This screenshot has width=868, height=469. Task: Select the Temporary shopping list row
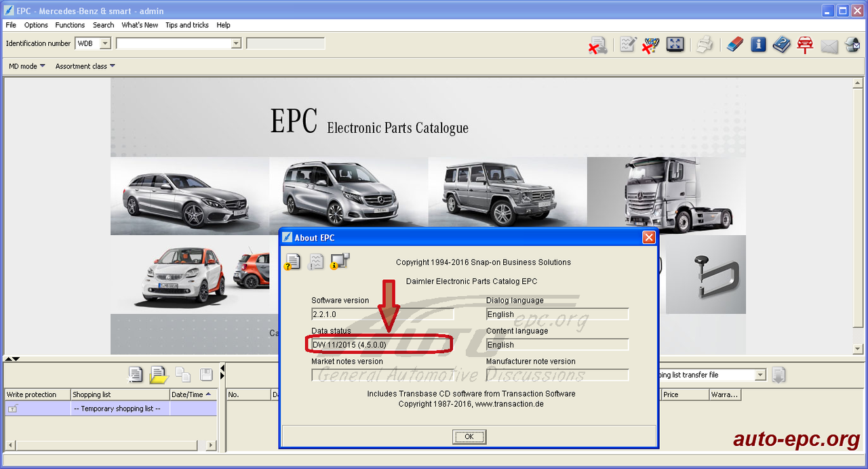coord(111,409)
